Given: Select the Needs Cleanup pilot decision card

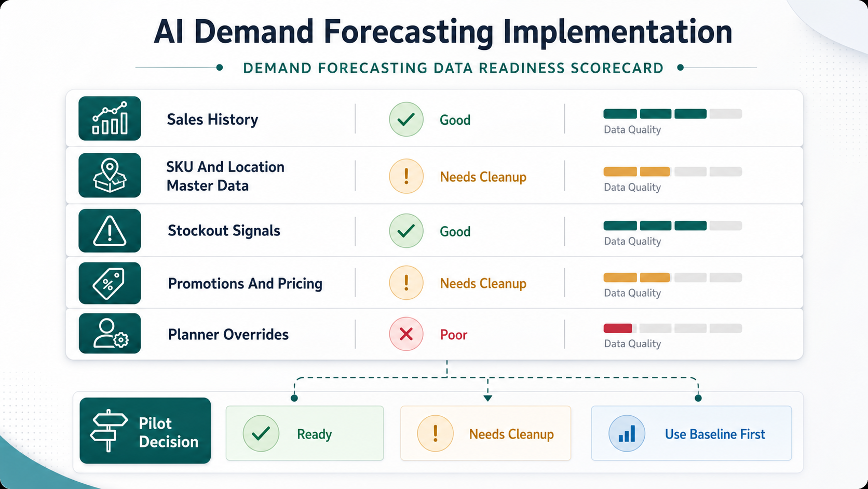Looking at the screenshot, I should [x=485, y=433].
